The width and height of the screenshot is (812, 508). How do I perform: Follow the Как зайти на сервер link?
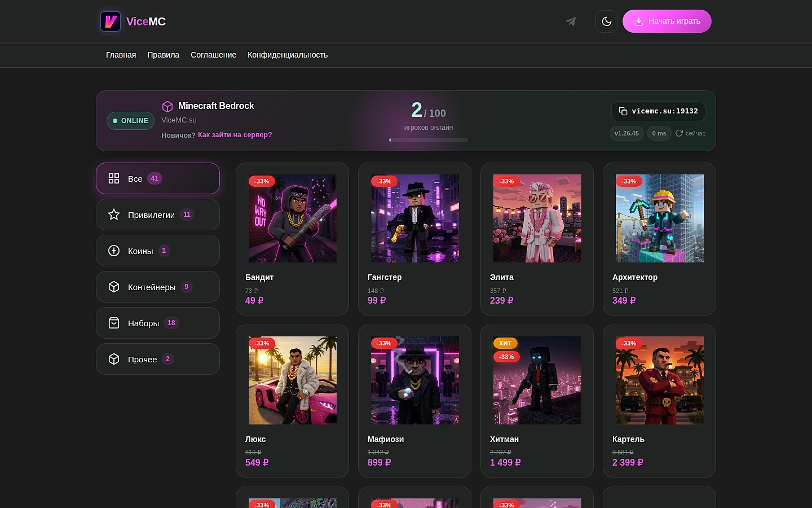pos(235,135)
